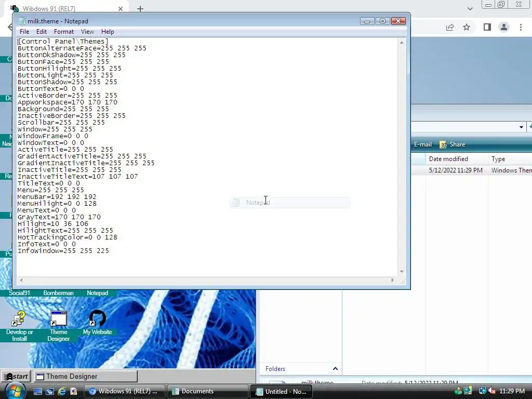Click the Social91 desktop label
The image size is (532, 399).
click(19, 293)
